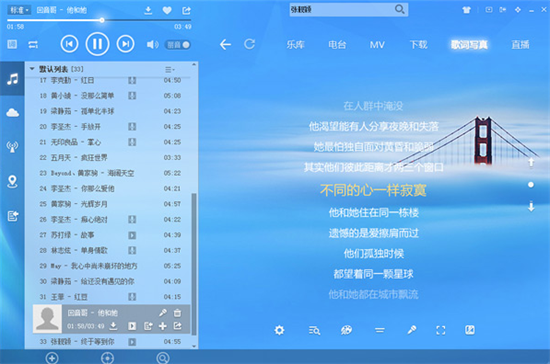Pause playback with the center pause button
This screenshot has height=364, width=550.
click(97, 44)
